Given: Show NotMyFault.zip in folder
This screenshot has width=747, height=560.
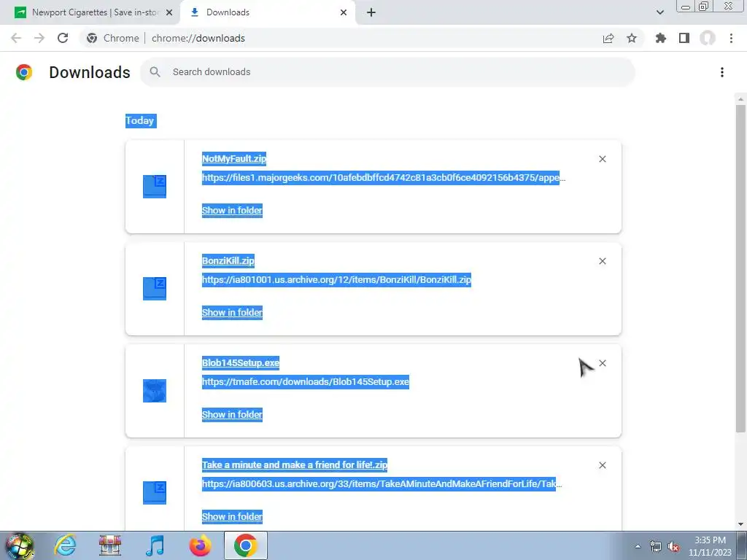Looking at the screenshot, I should [x=232, y=211].
